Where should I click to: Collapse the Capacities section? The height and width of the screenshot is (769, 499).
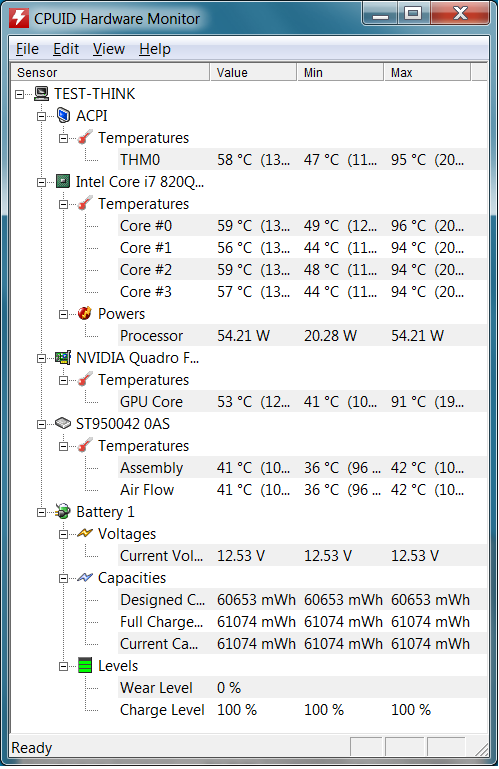point(63,579)
